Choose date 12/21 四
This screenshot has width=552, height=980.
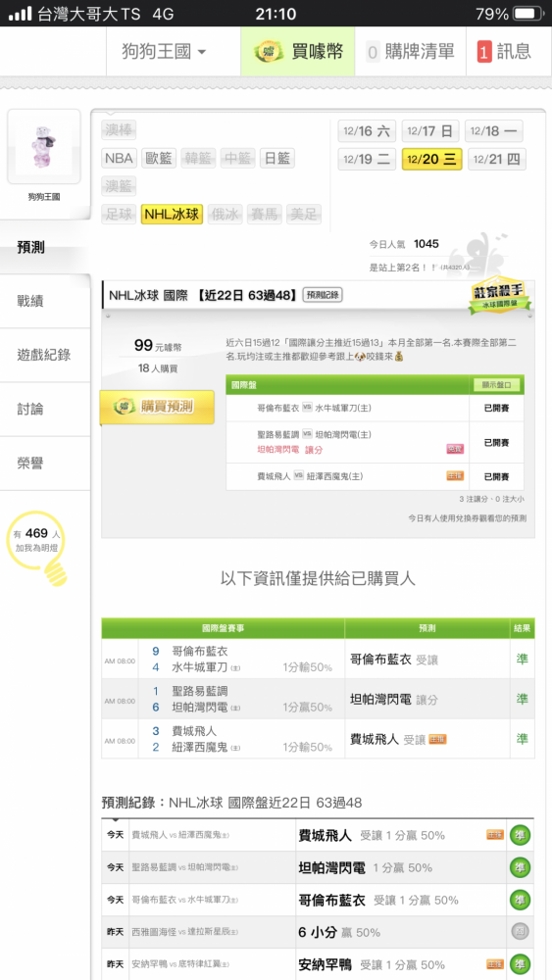tap(496, 159)
